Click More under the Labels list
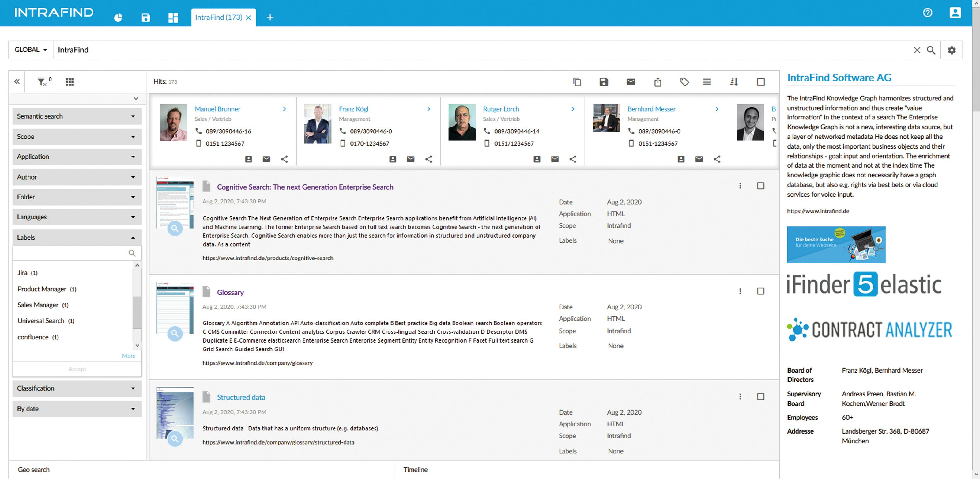 coord(129,356)
